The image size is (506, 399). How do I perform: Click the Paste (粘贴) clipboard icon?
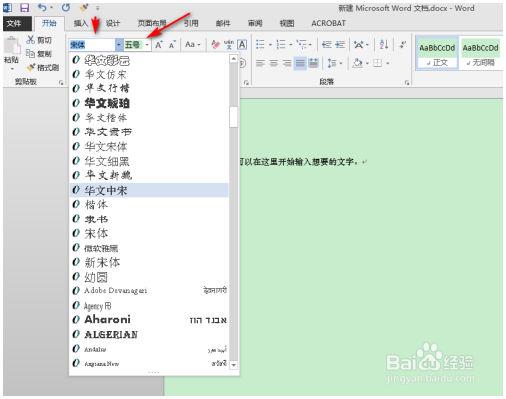[x=12, y=46]
